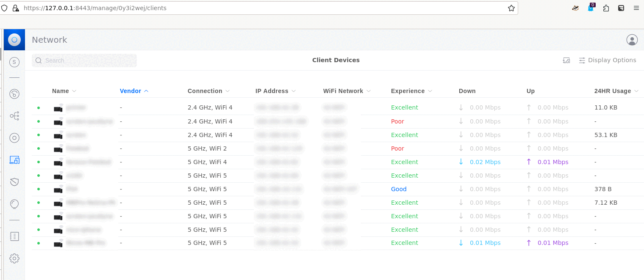
Task: Open the System Log list icon in sidebar
Action: coord(14,236)
